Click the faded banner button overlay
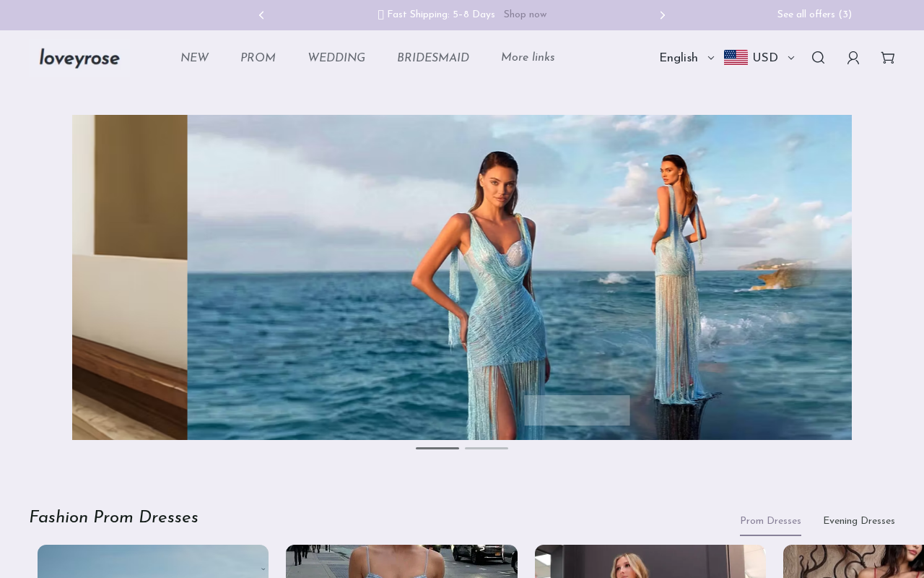The height and width of the screenshot is (578, 924). pos(577,410)
